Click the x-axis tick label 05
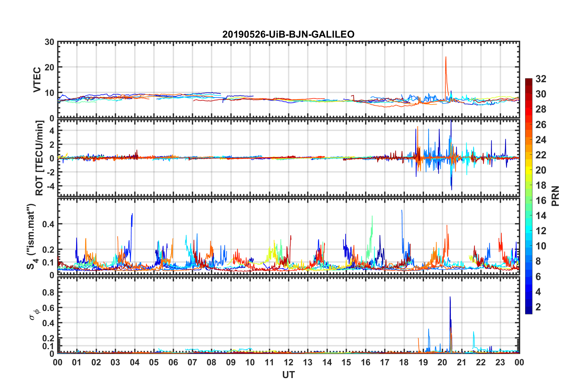577x392 pixels. pos(154,362)
